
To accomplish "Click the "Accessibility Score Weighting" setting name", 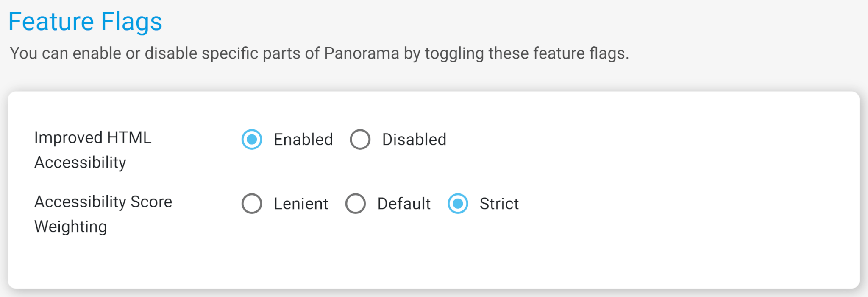I will 103,214.
